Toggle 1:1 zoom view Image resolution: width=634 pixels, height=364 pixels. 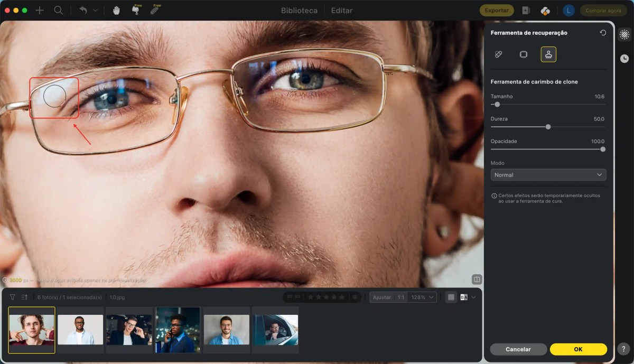click(x=401, y=297)
